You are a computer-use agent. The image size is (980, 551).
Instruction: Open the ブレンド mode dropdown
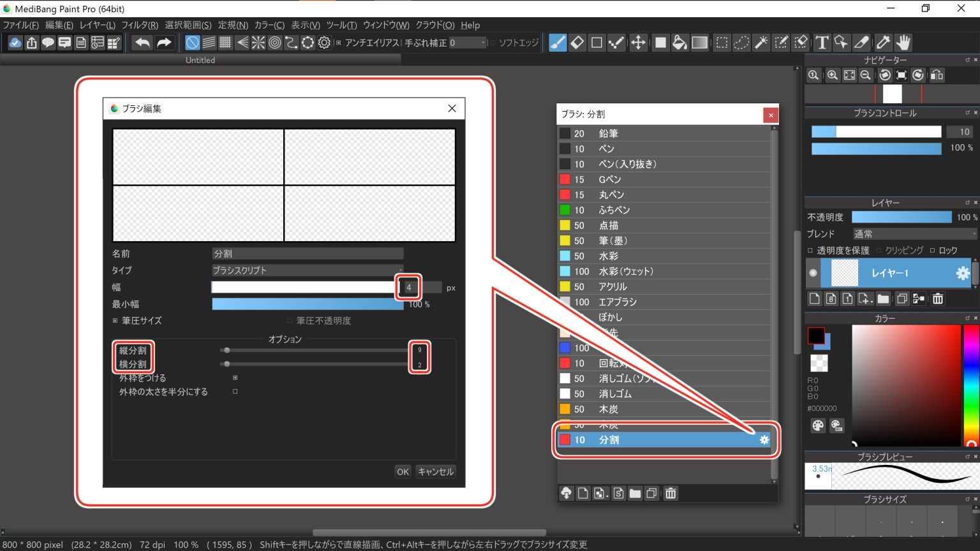914,234
